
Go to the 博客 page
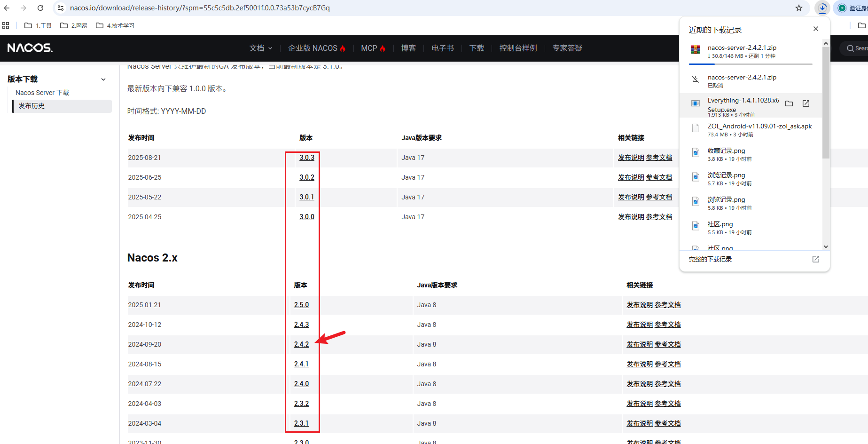[408, 48]
